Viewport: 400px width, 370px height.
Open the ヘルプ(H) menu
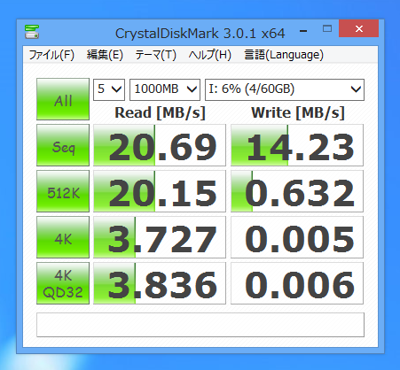click(210, 55)
